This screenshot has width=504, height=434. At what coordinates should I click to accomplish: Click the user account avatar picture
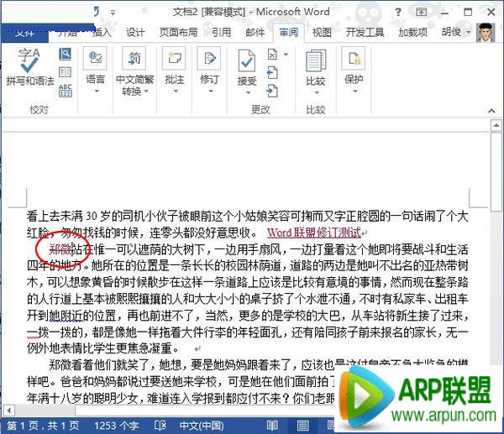pos(486,33)
